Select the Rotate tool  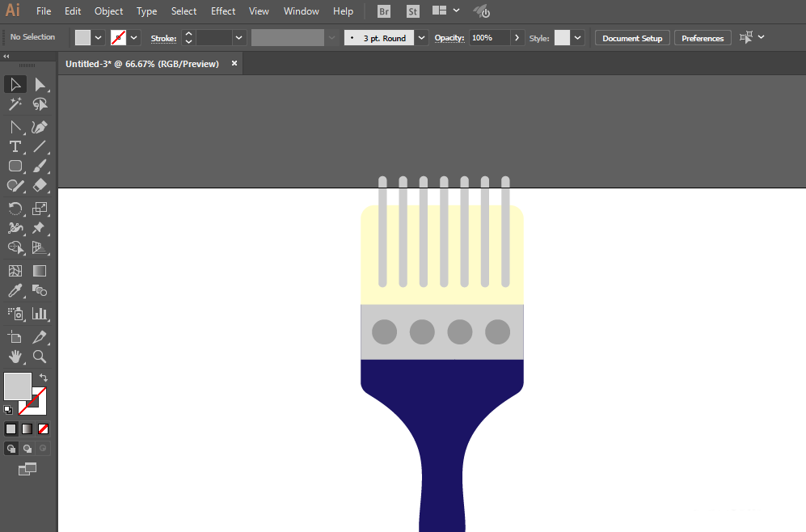[x=15, y=209]
